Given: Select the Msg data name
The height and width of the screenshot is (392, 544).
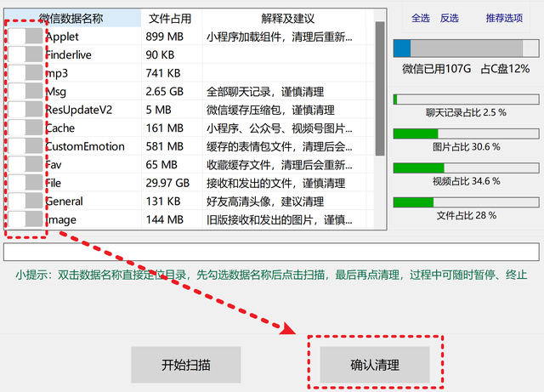Looking at the screenshot, I should (x=56, y=92).
